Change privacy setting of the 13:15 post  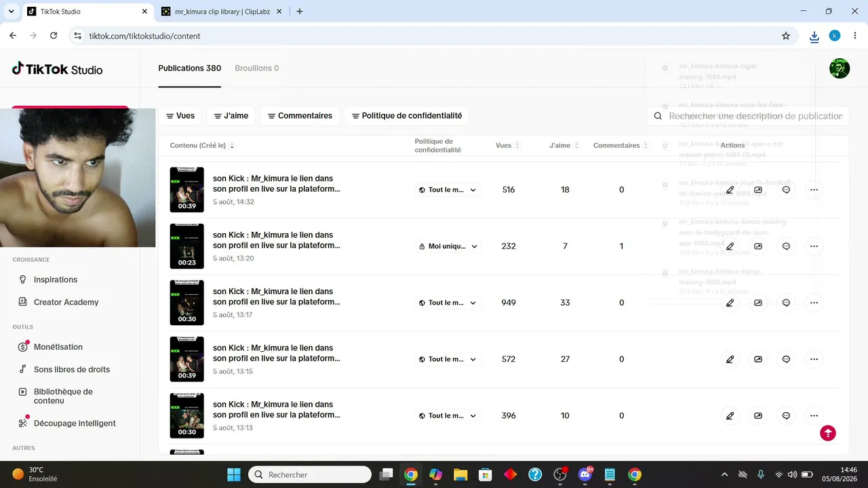tap(448, 359)
